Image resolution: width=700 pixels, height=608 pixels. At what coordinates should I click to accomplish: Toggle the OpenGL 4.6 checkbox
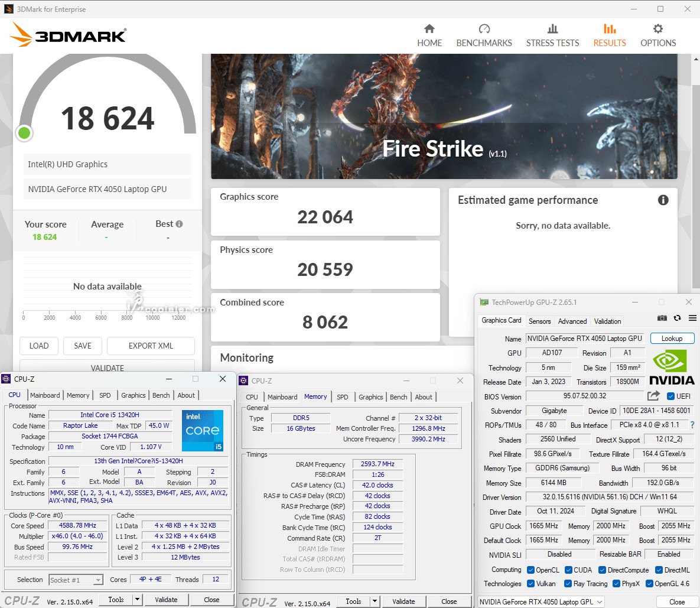(650, 584)
